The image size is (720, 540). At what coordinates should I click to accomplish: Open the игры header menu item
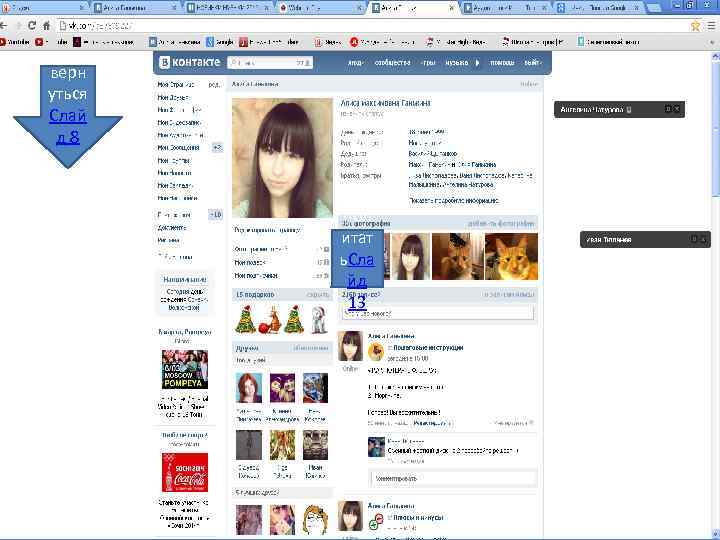point(428,62)
